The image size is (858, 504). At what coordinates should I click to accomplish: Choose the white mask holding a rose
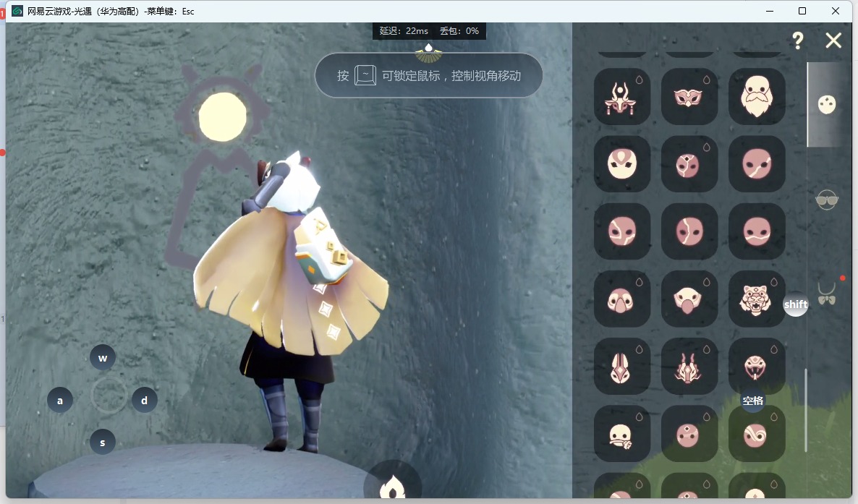pyautogui.click(x=622, y=434)
